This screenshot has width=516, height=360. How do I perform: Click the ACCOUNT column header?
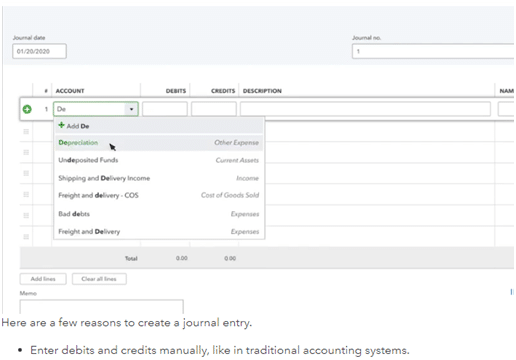pyautogui.click(x=70, y=91)
